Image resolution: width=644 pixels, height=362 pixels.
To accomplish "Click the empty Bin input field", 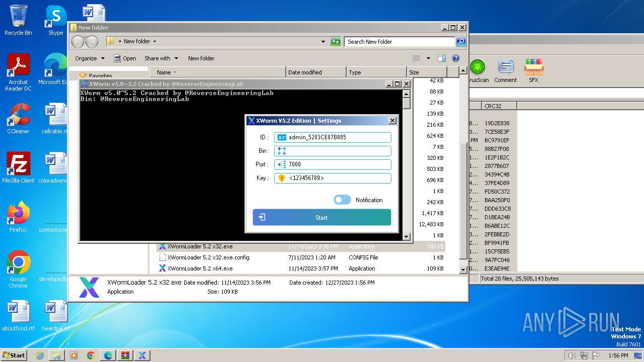I will 333,151.
